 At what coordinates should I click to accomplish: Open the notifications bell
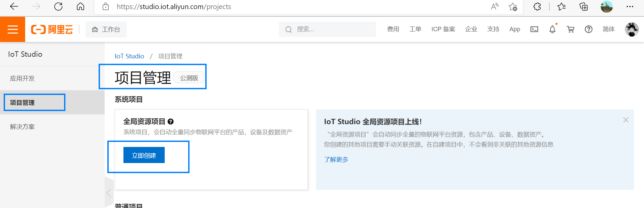552,29
